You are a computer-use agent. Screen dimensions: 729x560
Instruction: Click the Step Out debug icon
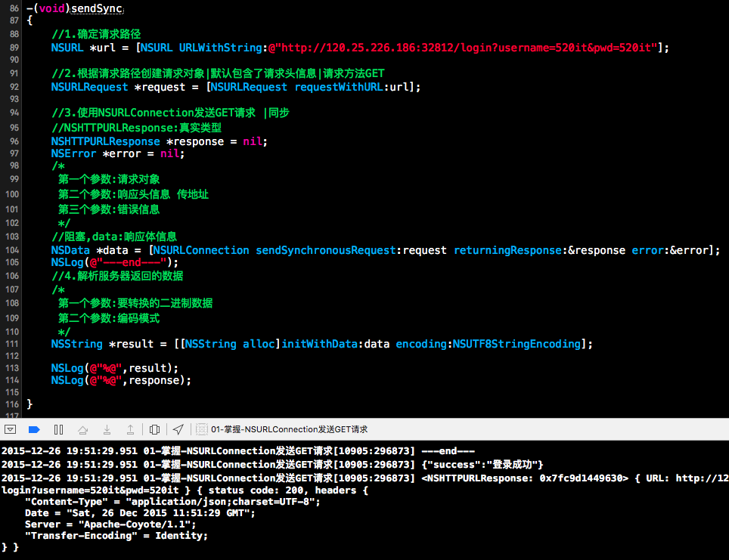tap(131, 429)
